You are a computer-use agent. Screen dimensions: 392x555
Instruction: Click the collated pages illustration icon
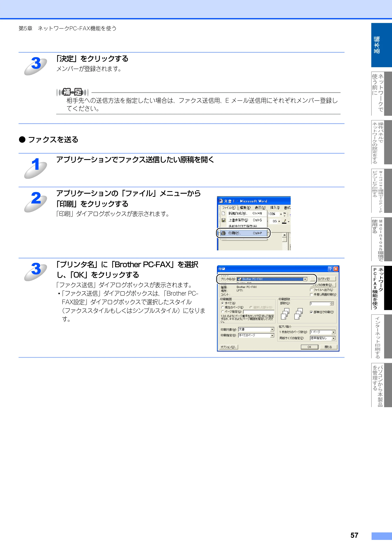(292, 314)
